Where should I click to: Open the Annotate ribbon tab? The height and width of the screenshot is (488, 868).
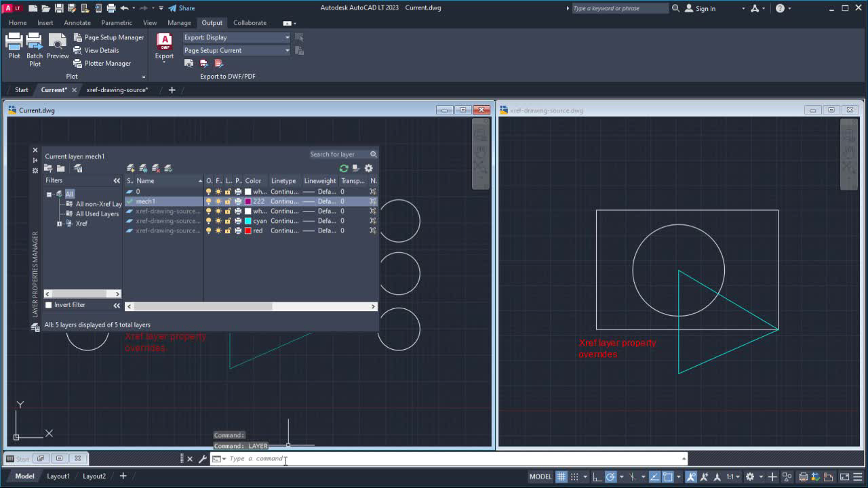tap(77, 22)
